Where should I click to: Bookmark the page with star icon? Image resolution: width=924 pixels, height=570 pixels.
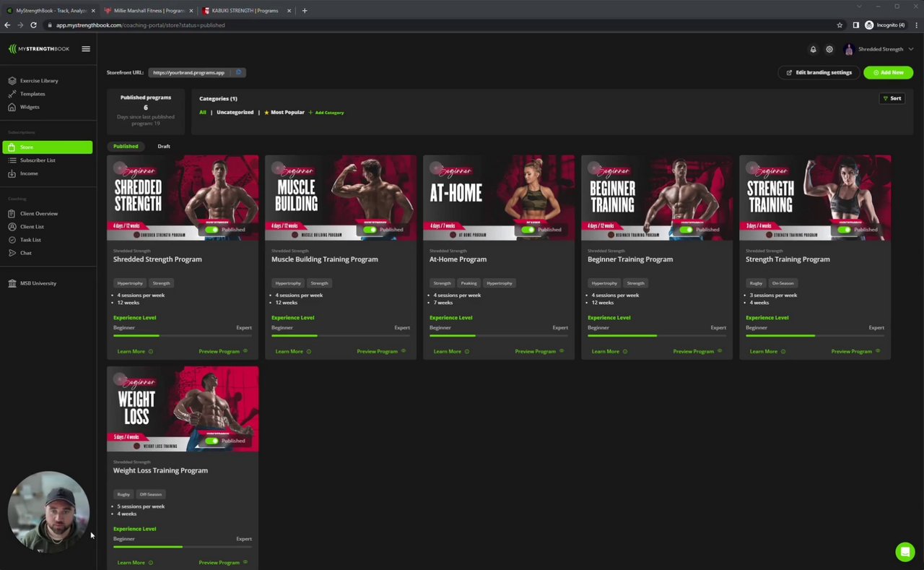(x=840, y=25)
